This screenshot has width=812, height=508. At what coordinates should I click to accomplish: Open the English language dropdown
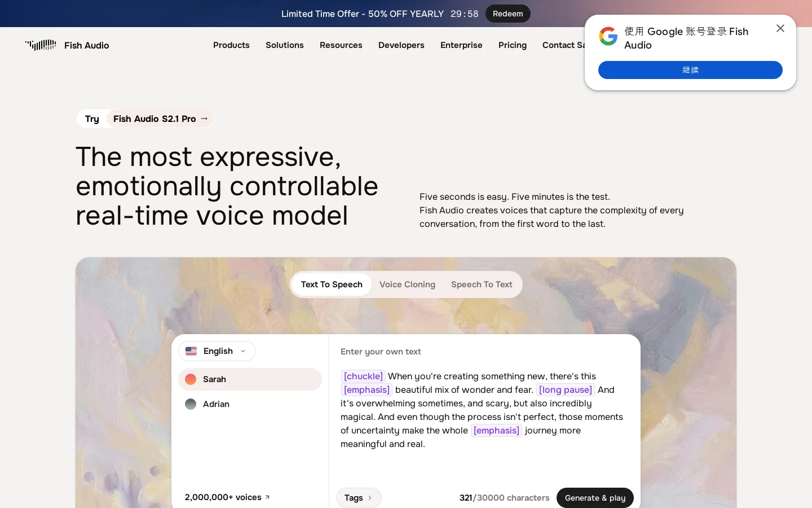217,351
